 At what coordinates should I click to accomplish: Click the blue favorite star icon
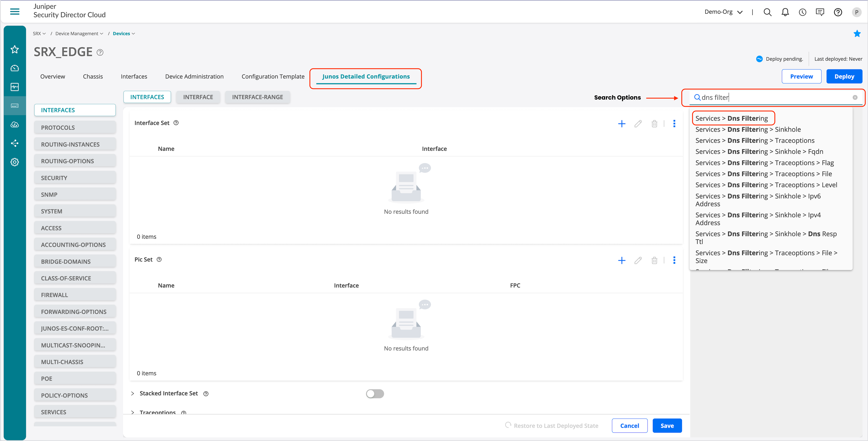(x=857, y=34)
